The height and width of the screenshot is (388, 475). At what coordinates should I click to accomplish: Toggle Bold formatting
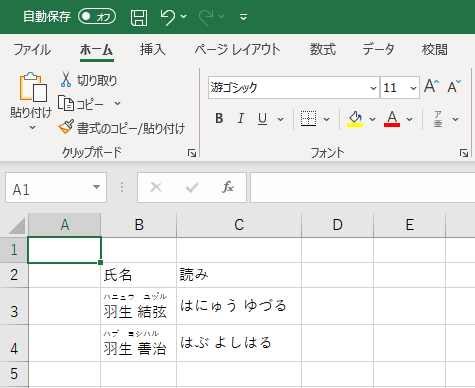(x=219, y=118)
